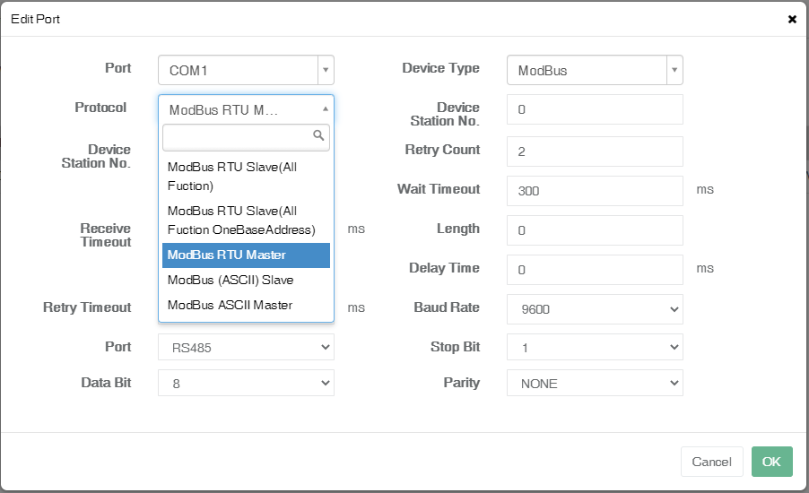Click the Length input field

(594, 230)
